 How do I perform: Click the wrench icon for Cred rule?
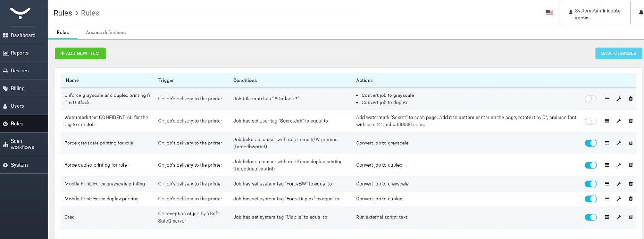click(619, 217)
